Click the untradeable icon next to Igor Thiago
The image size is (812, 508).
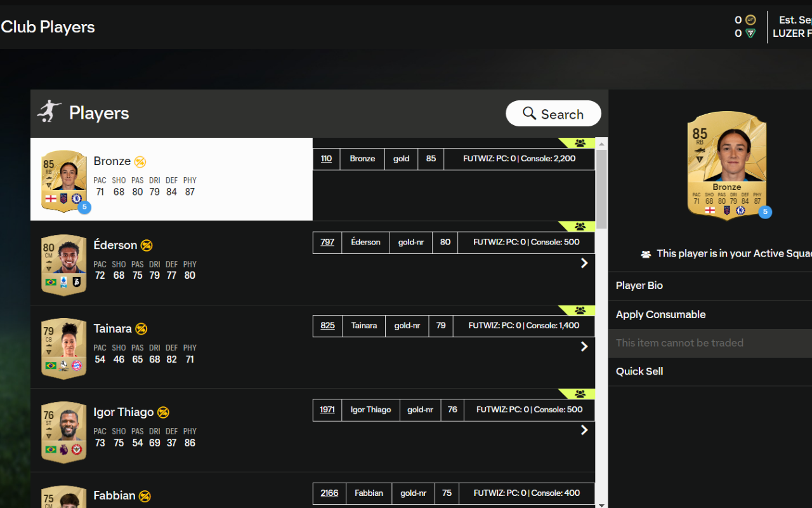[163, 413]
